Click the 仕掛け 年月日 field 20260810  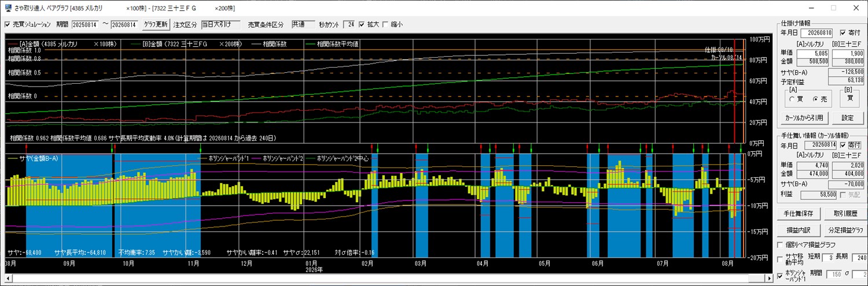coord(816,33)
